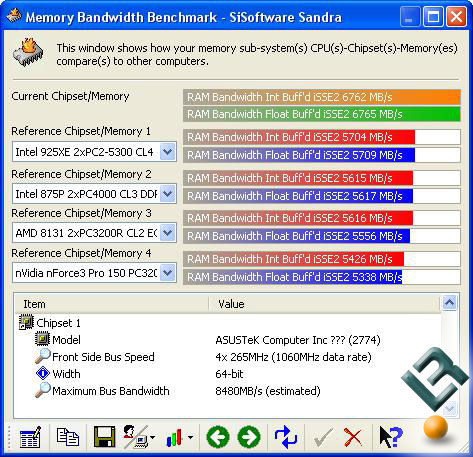
Task: Click the chipset icon beside Chipset 1
Action: coord(26,322)
